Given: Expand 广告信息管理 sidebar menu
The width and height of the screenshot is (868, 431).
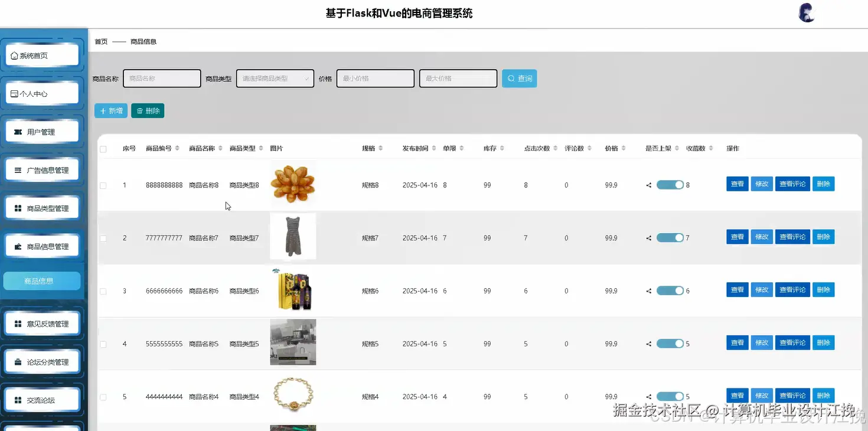Looking at the screenshot, I should click(x=42, y=170).
